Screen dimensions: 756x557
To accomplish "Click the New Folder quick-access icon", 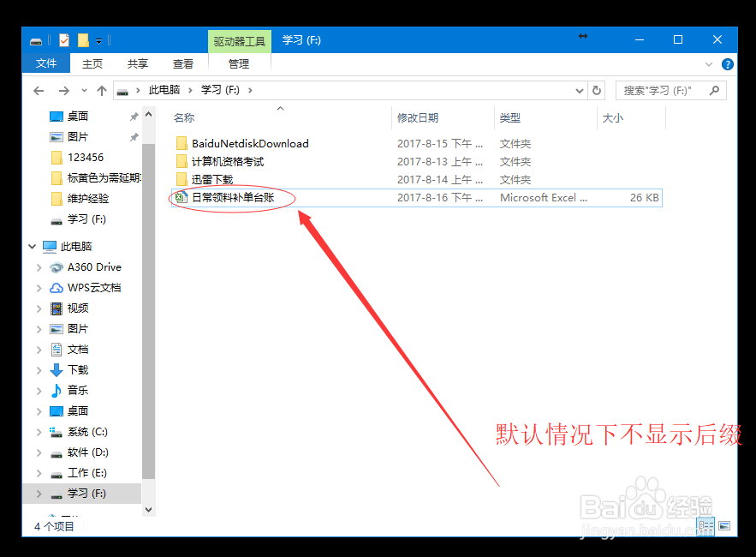I will click(83, 40).
